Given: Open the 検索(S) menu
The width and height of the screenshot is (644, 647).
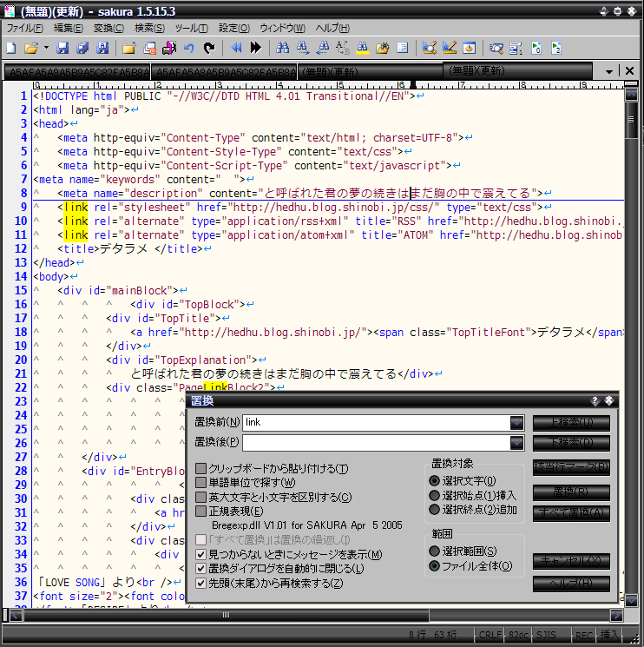Looking at the screenshot, I should click(x=149, y=28).
